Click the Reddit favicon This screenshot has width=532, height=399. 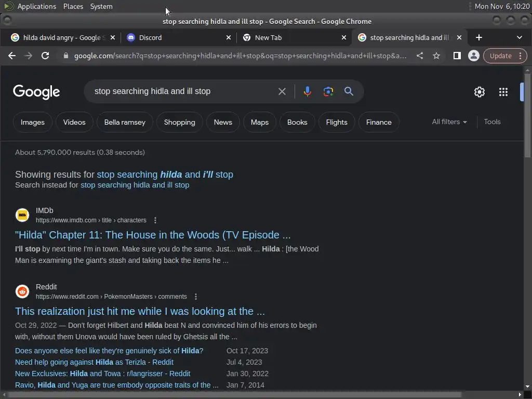22,291
